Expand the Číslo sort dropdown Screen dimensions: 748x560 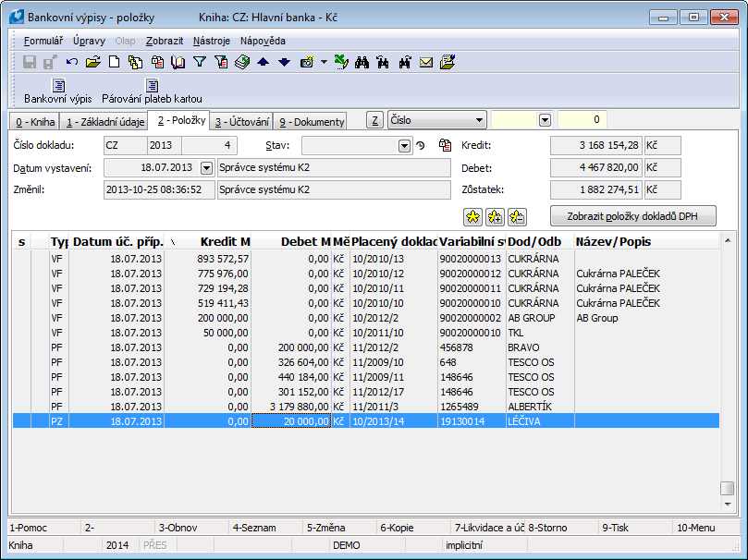(x=479, y=120)
